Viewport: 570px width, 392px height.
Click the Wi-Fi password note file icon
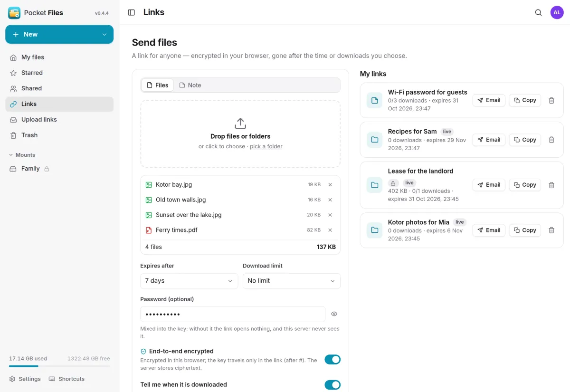pyautogui.click(x=374, y=100)
